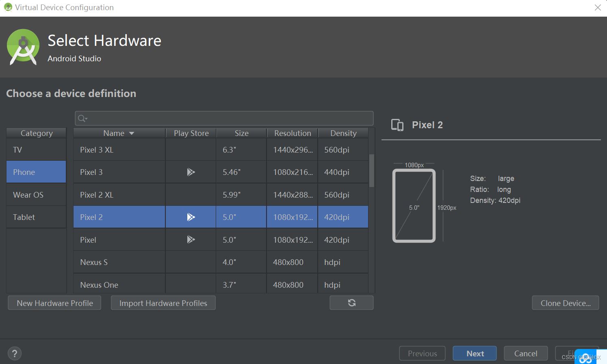Click the Android Studio logo in header

pos(23,47)
